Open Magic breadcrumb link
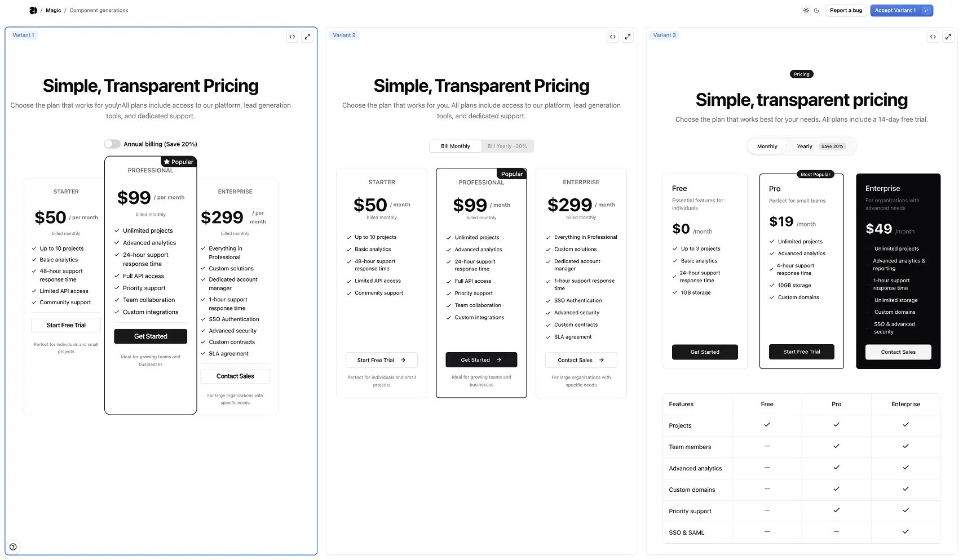The image size is (963, 560). tap(53, 10)
